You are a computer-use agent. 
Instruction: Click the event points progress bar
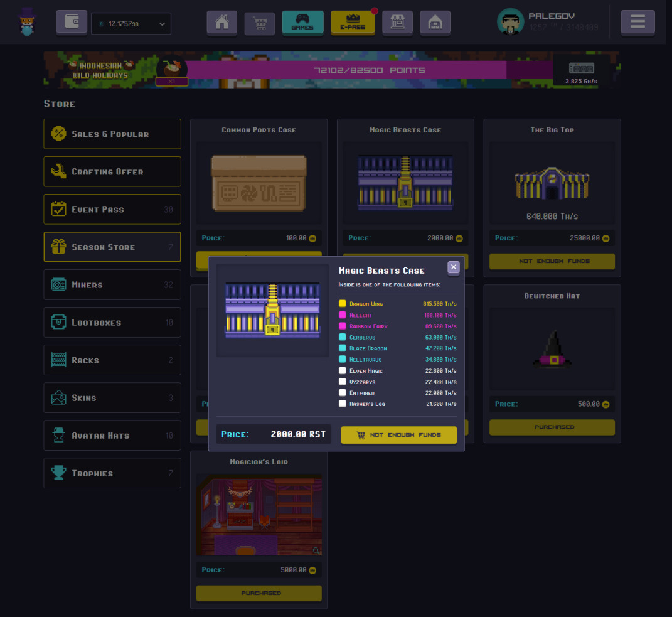click(369, 70)
